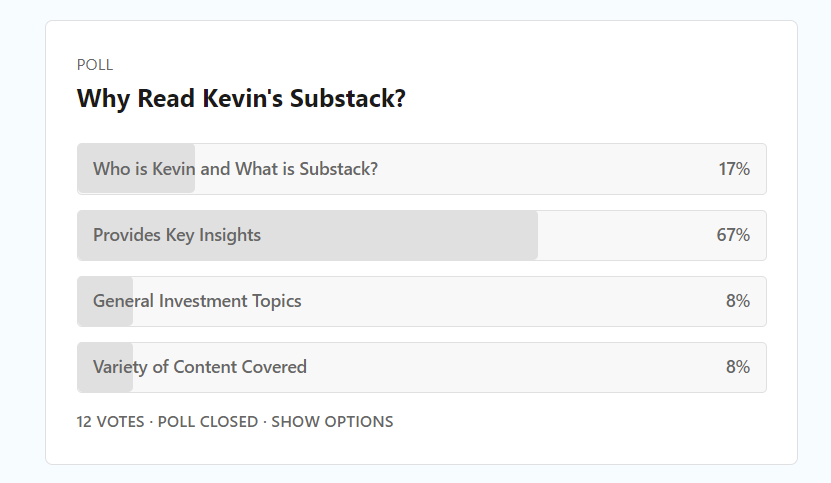The image size is (831, 483).
Task: Click the unfilled part of the Provides Key Insights bar
Action: pyautogui.click(x=625, y=235)
